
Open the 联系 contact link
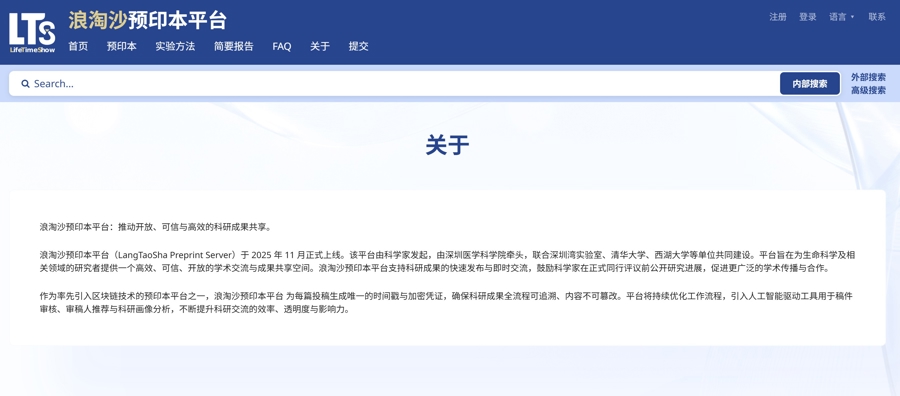tap(877, 17)
